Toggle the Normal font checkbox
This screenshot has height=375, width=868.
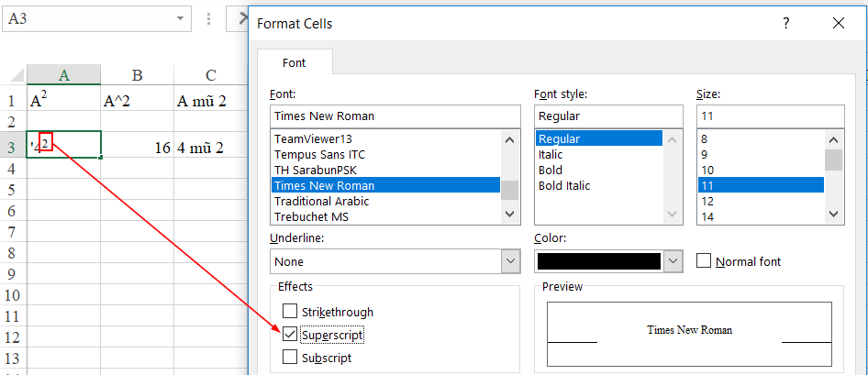(704, 261)
